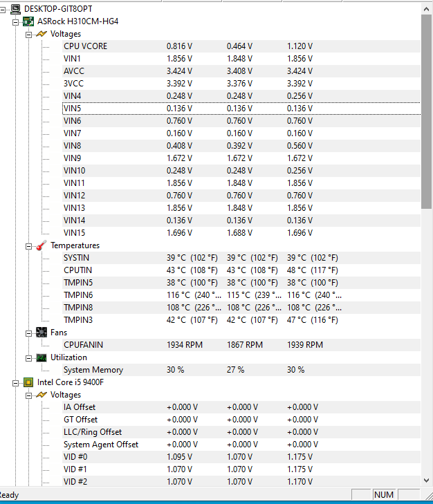Image resolution: width=433 pixels, height=504 pixels.
Task: Select the VIN1 row
Action: [241, 59]
